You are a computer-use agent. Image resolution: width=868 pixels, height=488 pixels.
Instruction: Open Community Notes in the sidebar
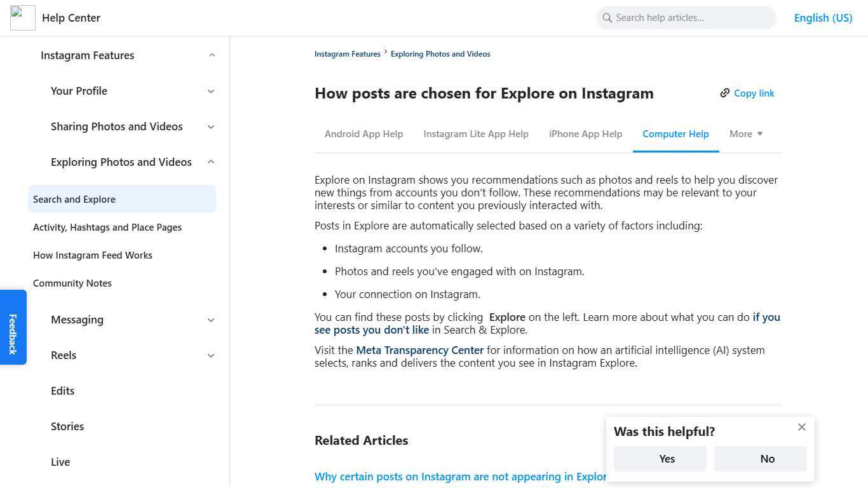(72, 283)
